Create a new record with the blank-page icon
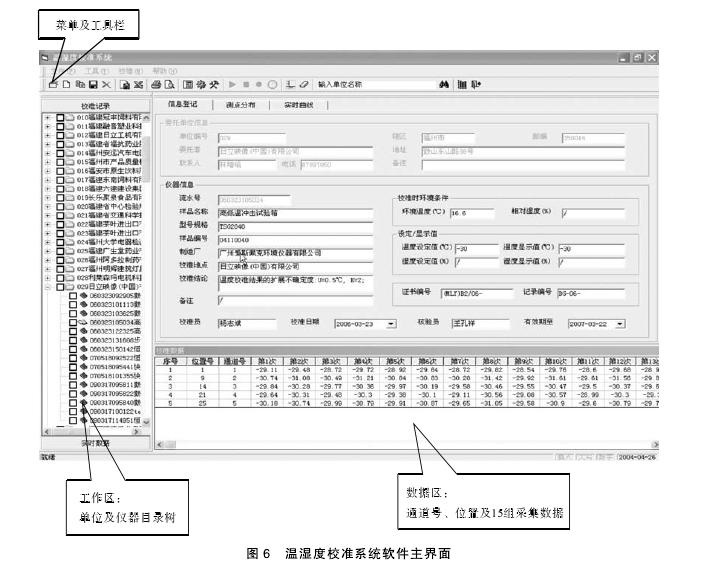This screenshot has width=725, height=573. [67, 84]
